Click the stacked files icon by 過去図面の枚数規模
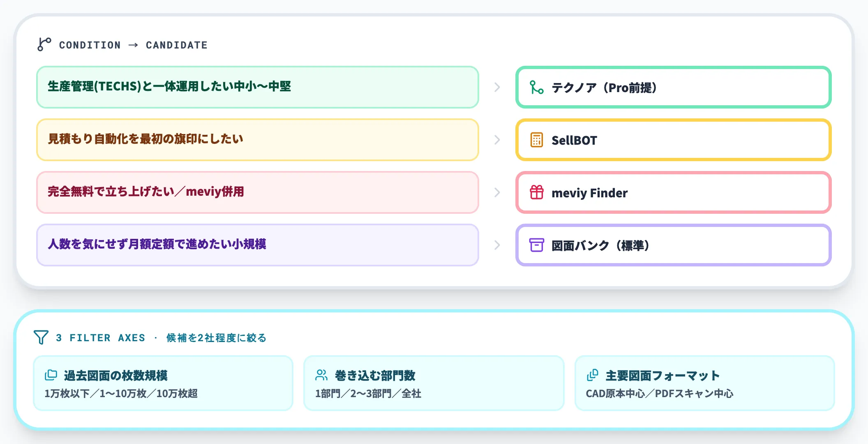The height and width of the screenshot is (444, 868). 51,375
